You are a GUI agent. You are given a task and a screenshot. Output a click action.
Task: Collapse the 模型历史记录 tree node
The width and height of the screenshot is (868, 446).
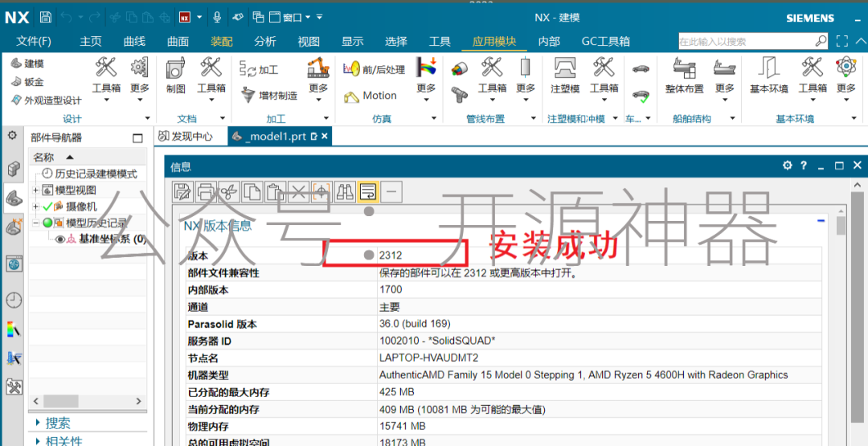[36, 223]
